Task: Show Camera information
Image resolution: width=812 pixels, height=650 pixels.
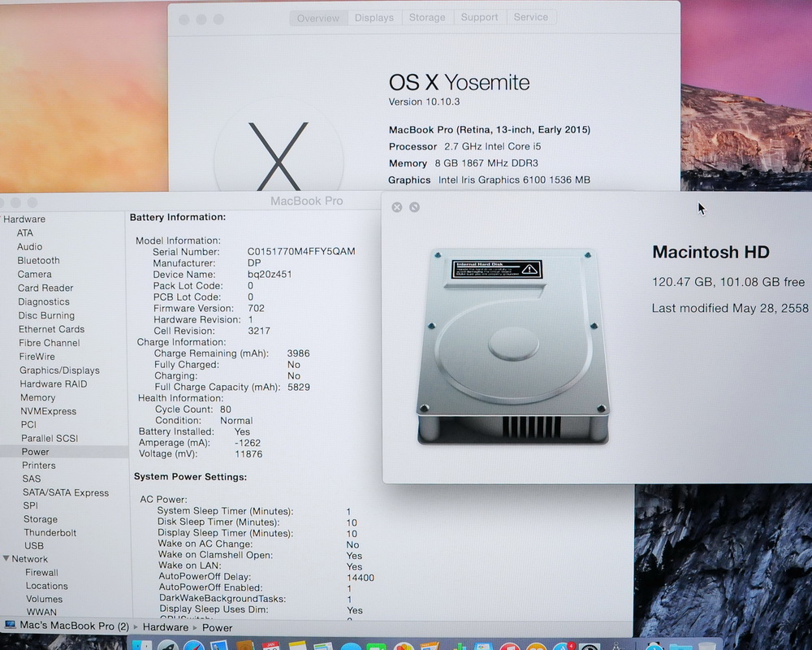Action: pos(35,274)
